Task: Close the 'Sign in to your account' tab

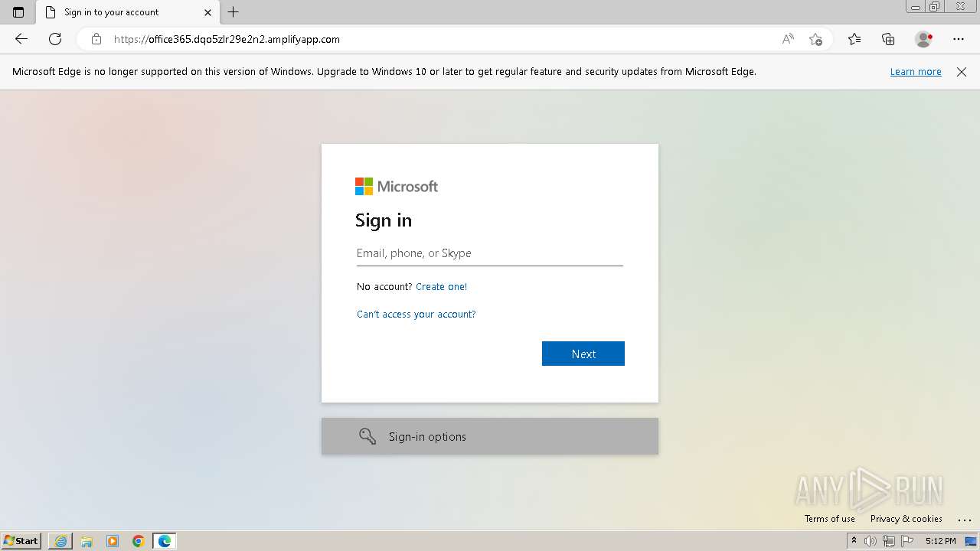Action: click(207, 12)
